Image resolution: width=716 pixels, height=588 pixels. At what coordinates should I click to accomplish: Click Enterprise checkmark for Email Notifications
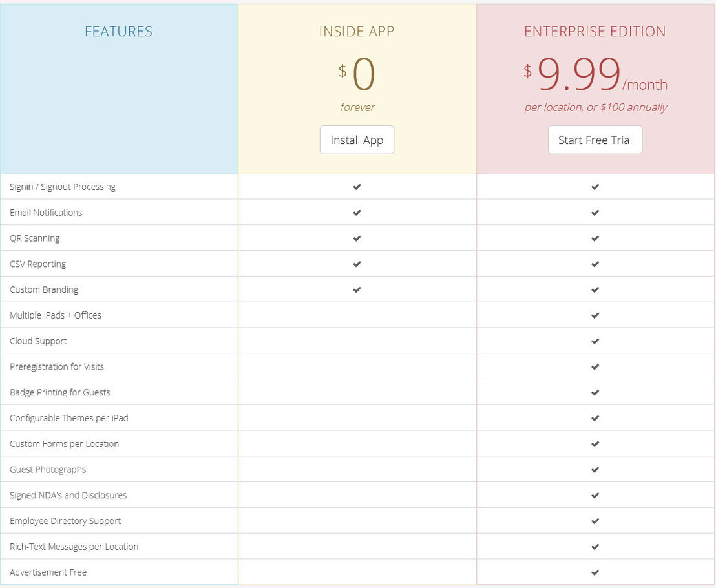tap(595, 213)
